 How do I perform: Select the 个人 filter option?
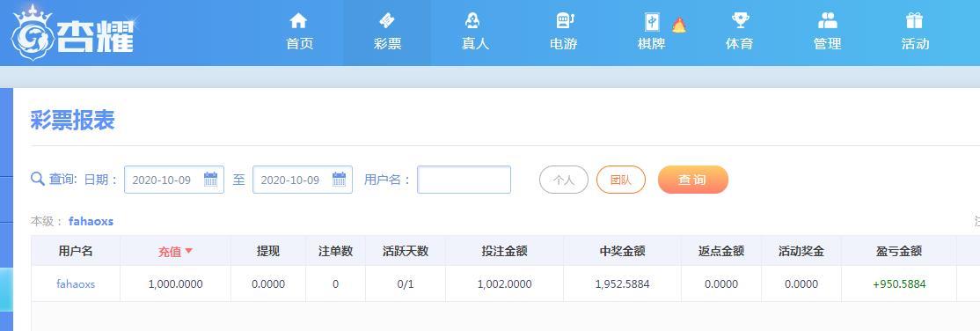pos(564,180)
